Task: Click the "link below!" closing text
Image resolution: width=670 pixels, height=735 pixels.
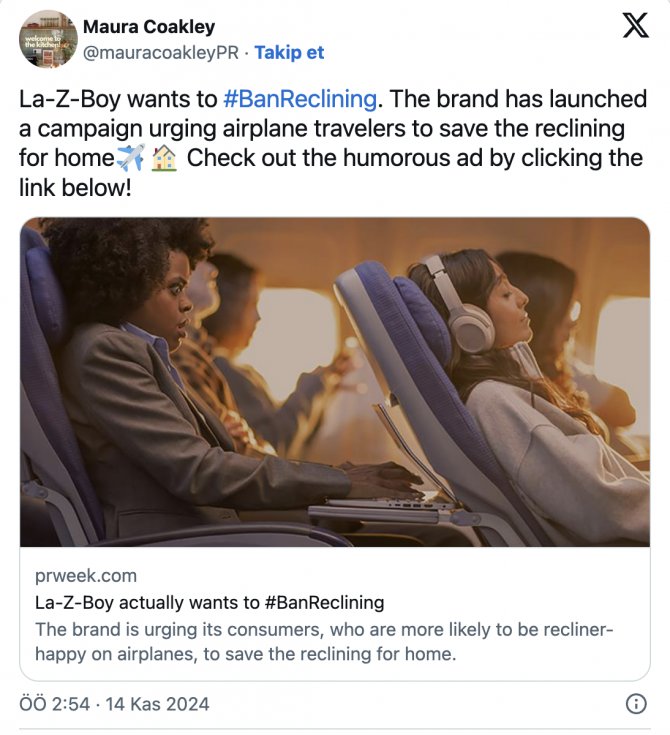Action: [x=75, y=187]
